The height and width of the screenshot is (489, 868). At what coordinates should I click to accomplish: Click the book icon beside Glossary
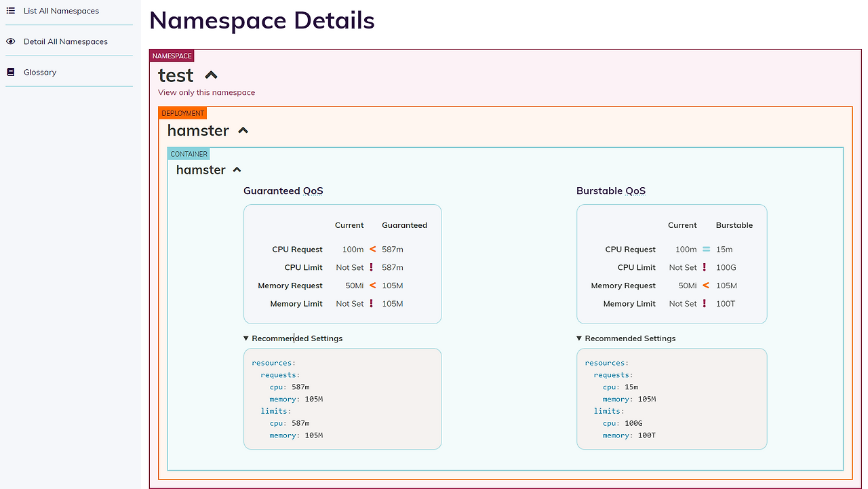point(10,71)
